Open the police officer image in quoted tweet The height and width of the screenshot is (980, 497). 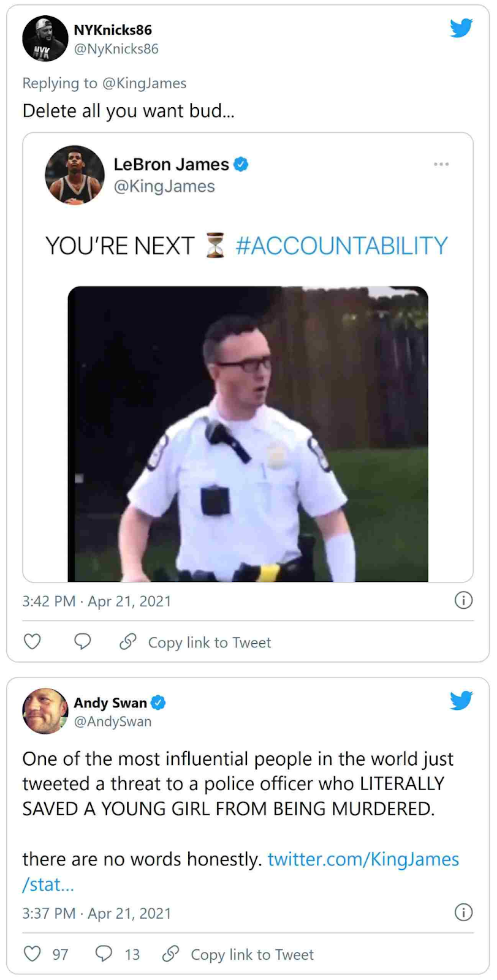point(248,434)
